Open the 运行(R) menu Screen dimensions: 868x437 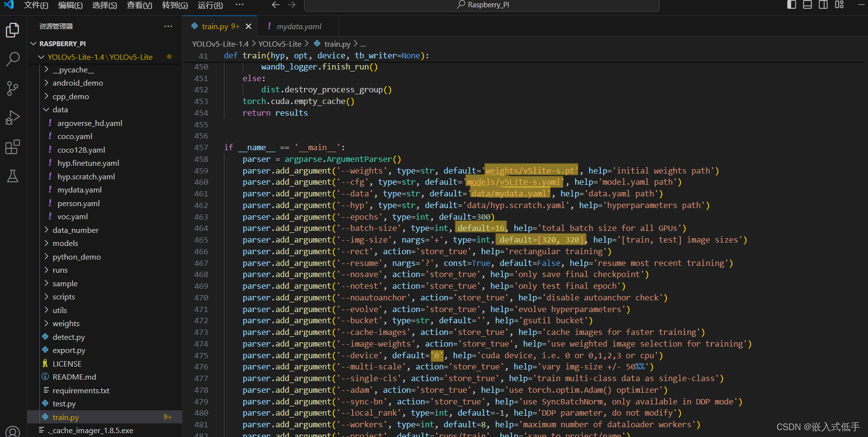pyautogui.click(x=210, y=5)
